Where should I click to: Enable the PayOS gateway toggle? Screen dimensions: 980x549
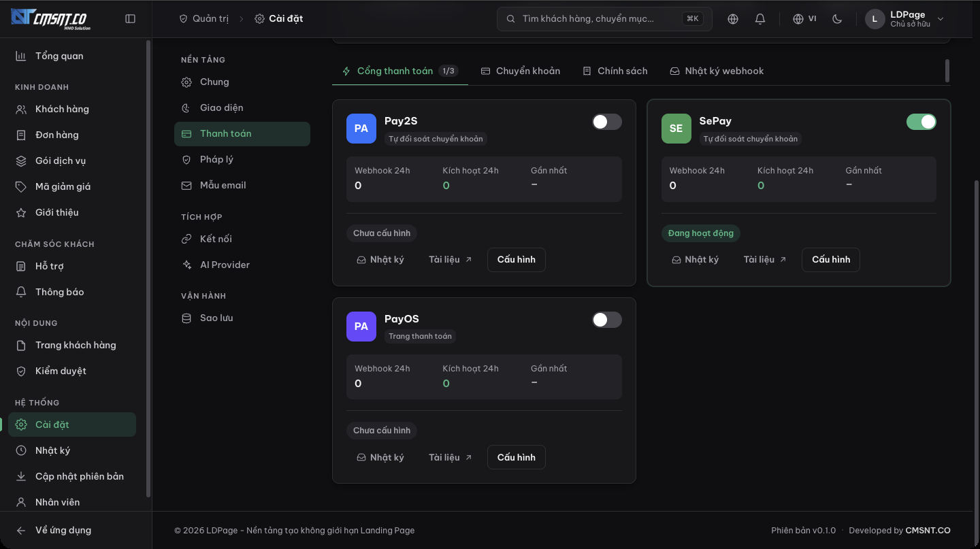tap(607, 320)
